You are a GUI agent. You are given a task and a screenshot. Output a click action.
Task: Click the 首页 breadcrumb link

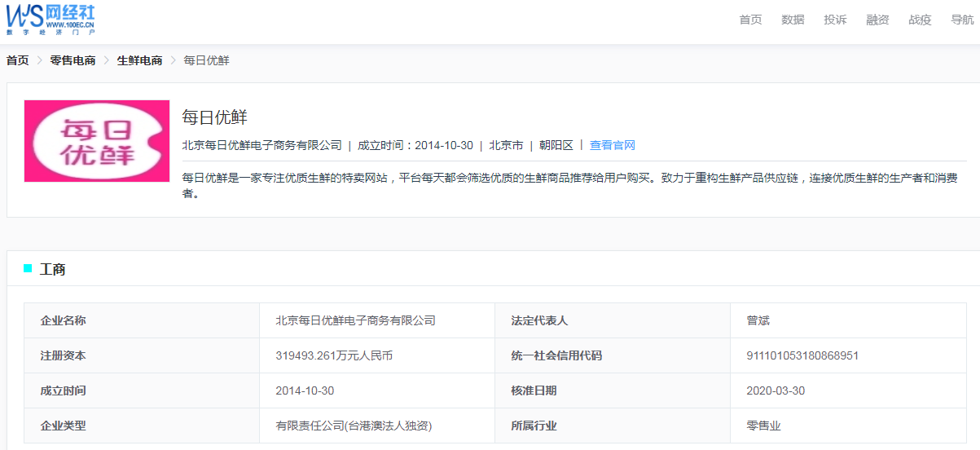(x=18, y=60)
